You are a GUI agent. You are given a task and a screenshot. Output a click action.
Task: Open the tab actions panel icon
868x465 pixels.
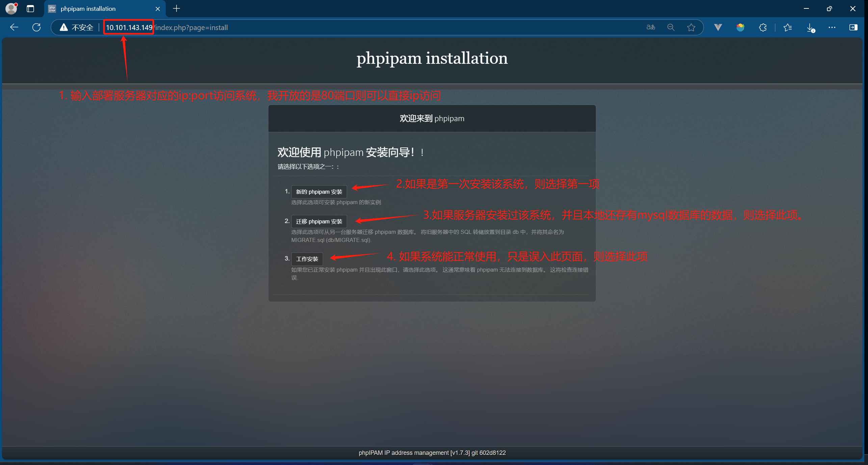click(x=30, y=8)
